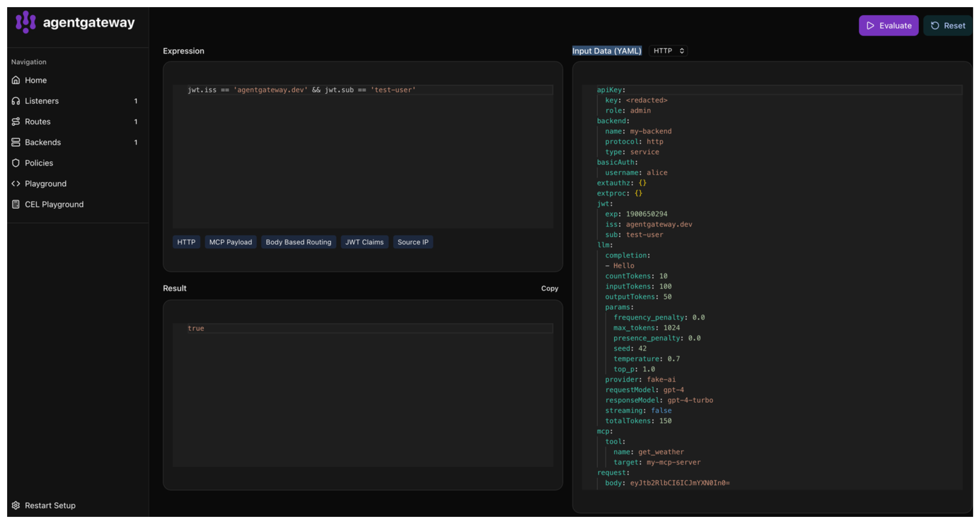Go to Policies navigation item
The width and height of the screenshot is (980, 524).
tap(39, 163)
